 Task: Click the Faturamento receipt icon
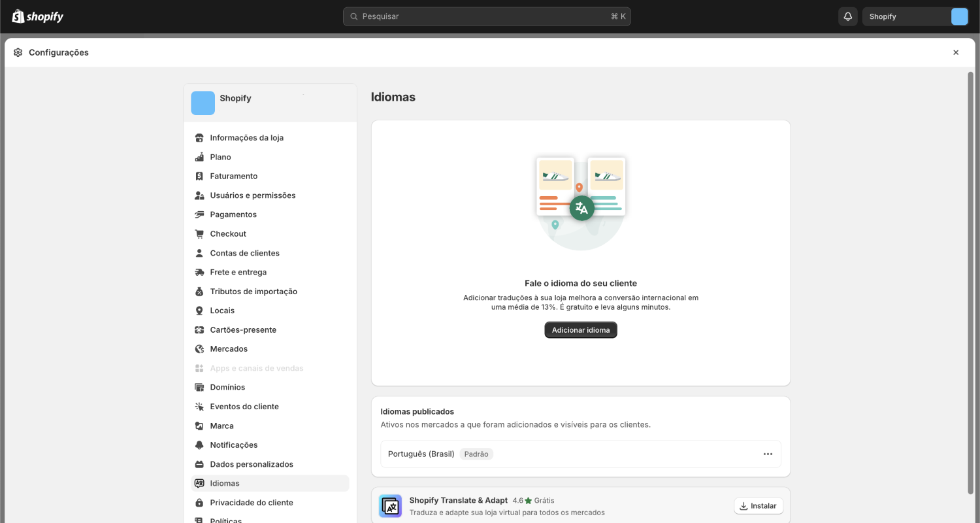[x=199, y=176]
